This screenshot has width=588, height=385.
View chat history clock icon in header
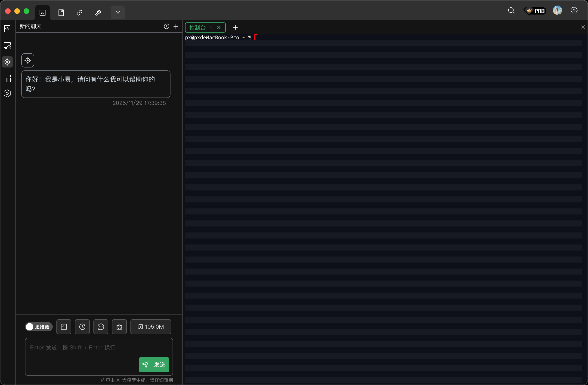(167, 26)
